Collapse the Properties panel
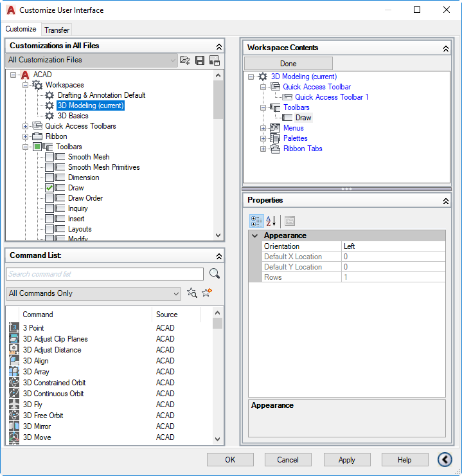This screenshot has height=476, width=462. tap(446, 201)
